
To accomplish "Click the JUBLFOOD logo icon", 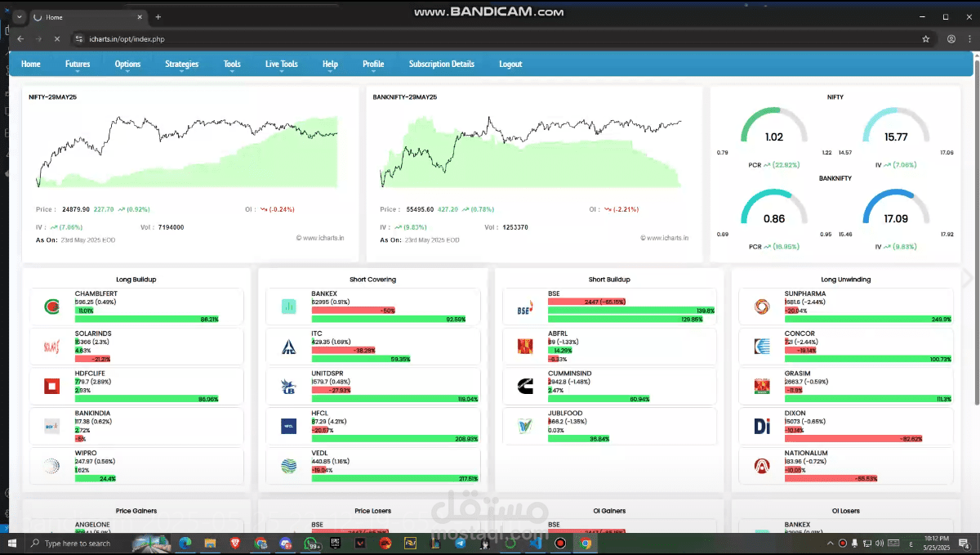I will pyautogui.click(x=525, y=426).
